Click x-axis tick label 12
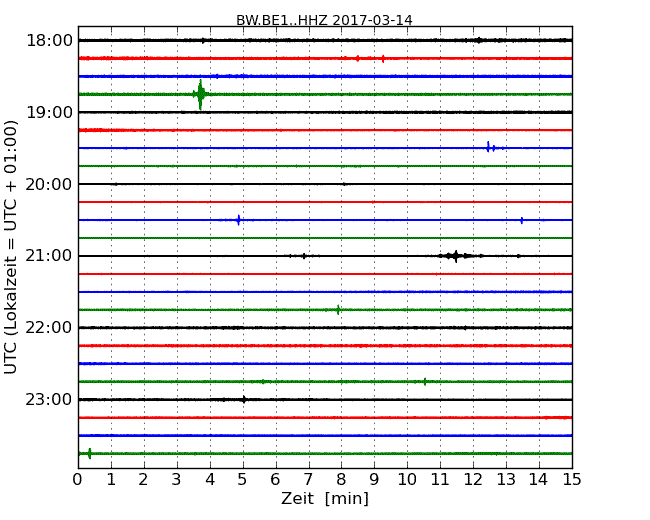This screenshot has height=520, width=650. (x=473, y=480)
